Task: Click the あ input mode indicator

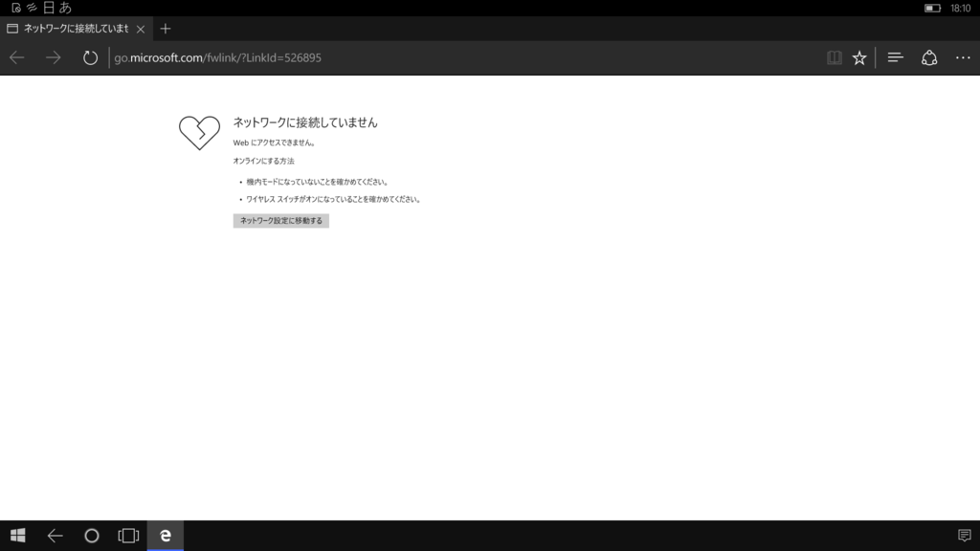Action: (65, 8)
